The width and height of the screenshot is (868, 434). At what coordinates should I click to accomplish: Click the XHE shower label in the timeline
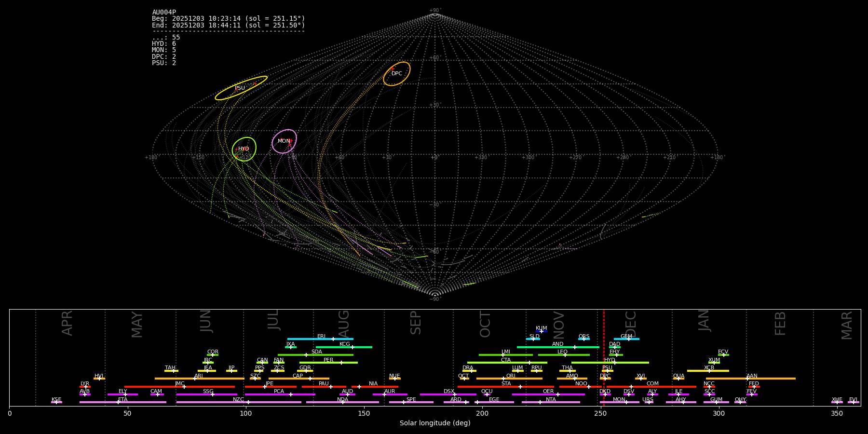click(x=837, y=400)
